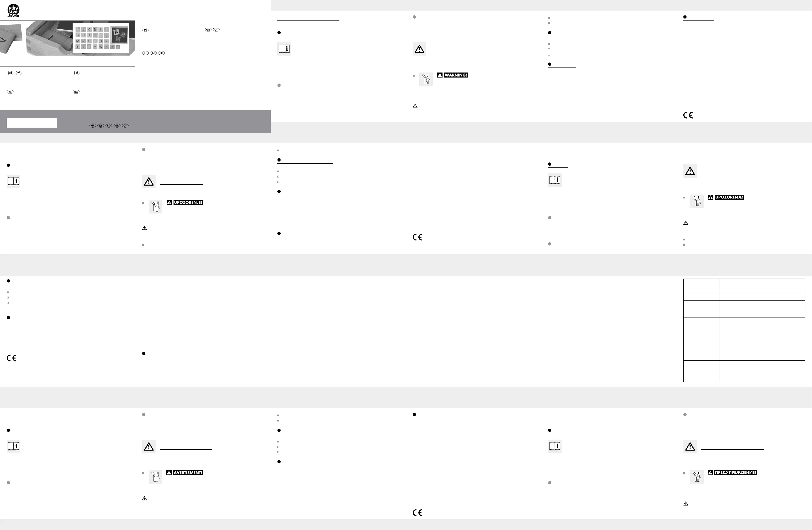812x530 pixels.
Task: Click the white box in the gray banner
Action: point(32,123)
